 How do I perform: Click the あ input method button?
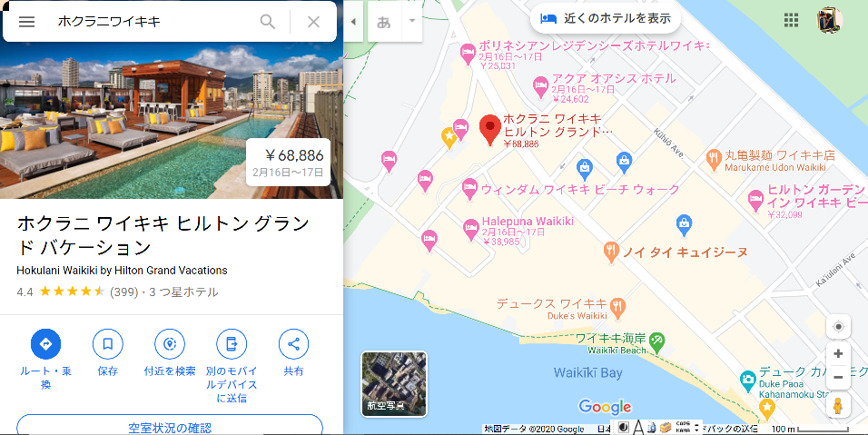pos(384,22)
